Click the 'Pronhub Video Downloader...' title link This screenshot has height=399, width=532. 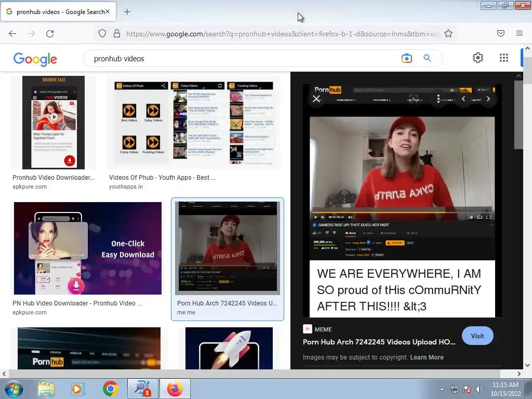54,178
